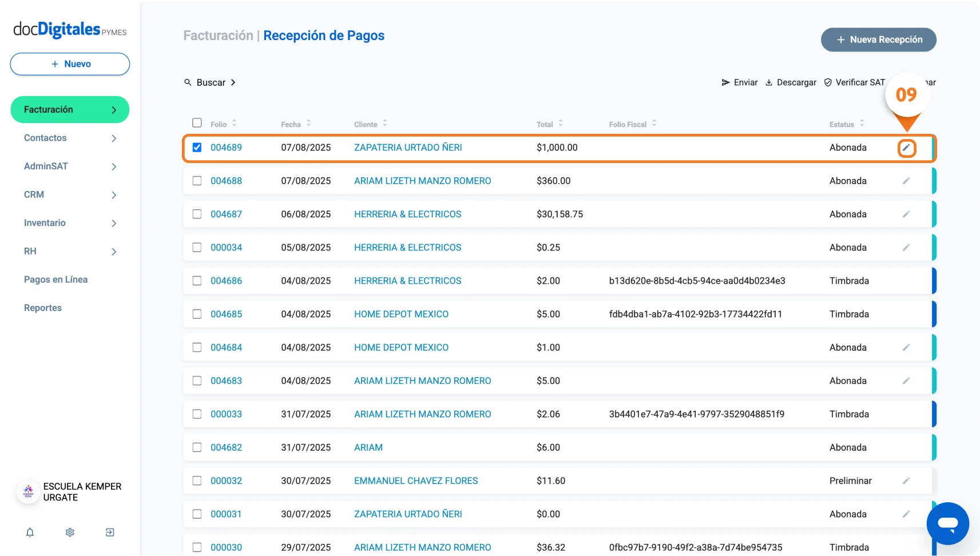Click the edit pencil for folio 000034
The width and height of the screenshot is (980, 556).
coord(906,248)
